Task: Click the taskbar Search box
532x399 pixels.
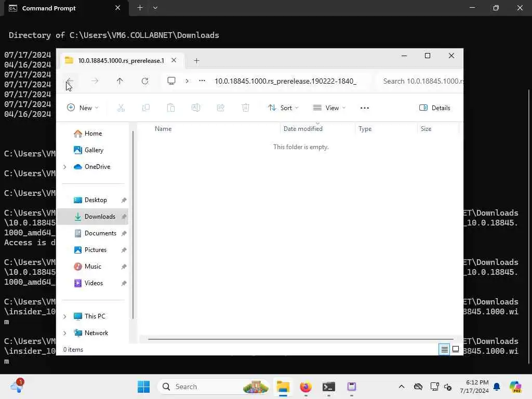Action: [x=214, y=387]
